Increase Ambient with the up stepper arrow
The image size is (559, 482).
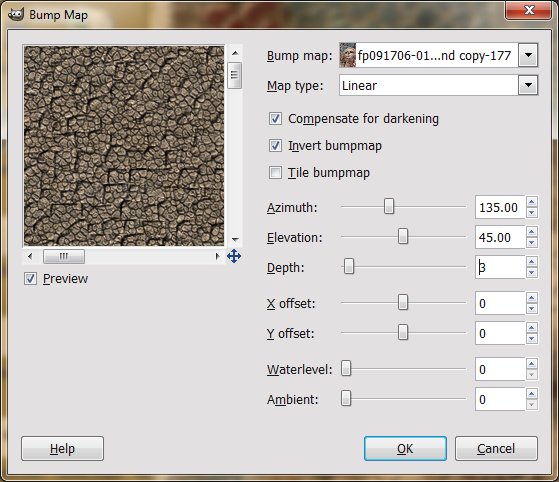[x=532, y=394]
